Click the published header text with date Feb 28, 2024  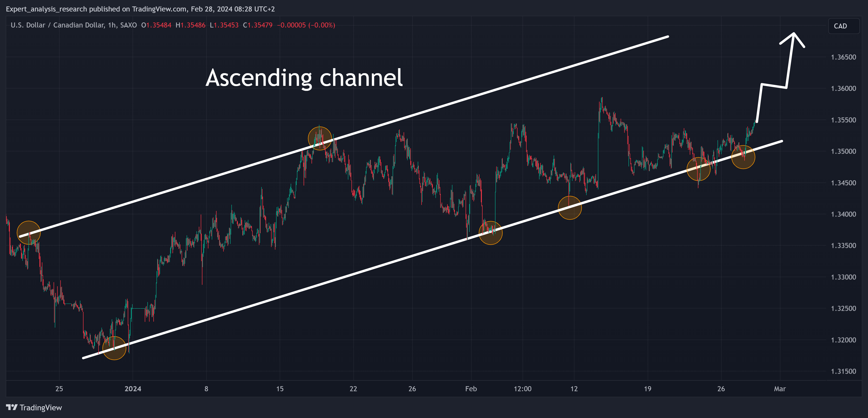140,9
